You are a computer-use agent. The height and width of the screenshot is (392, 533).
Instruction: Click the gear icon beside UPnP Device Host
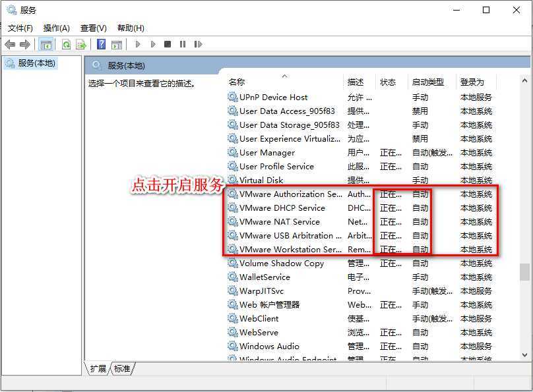(232, 97)
